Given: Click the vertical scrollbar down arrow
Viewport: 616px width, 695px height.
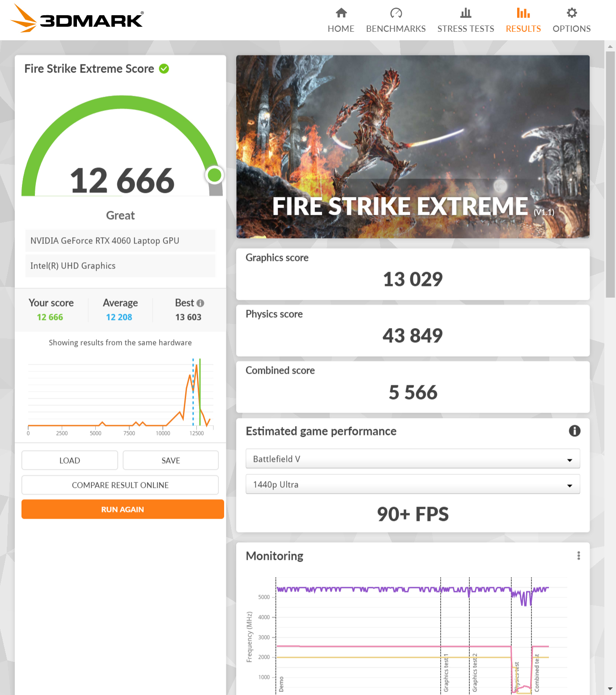Looking at the screenshot, I should click(x=610, y=689).
